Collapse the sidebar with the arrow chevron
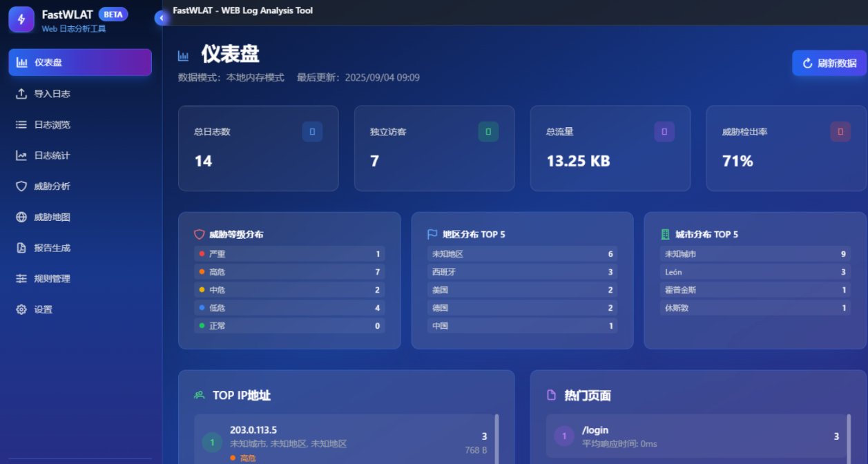This screenshot has height=464, width=868. 161,17
